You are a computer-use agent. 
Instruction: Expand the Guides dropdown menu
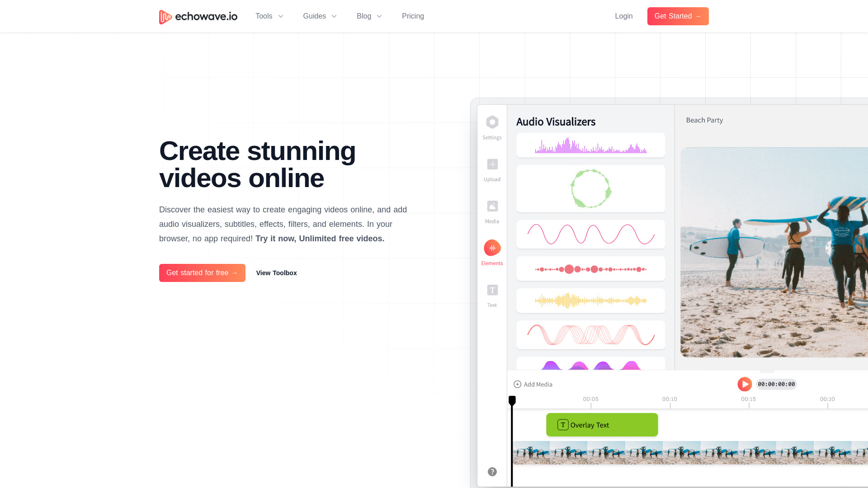tap(320, 16)
